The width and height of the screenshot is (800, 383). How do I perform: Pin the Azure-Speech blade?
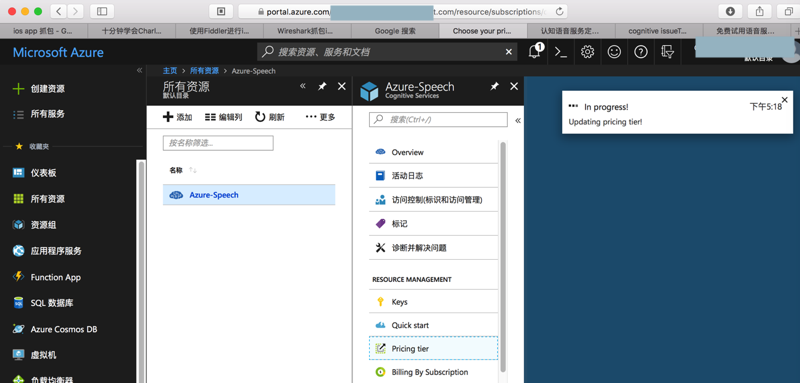coord(494,87)
